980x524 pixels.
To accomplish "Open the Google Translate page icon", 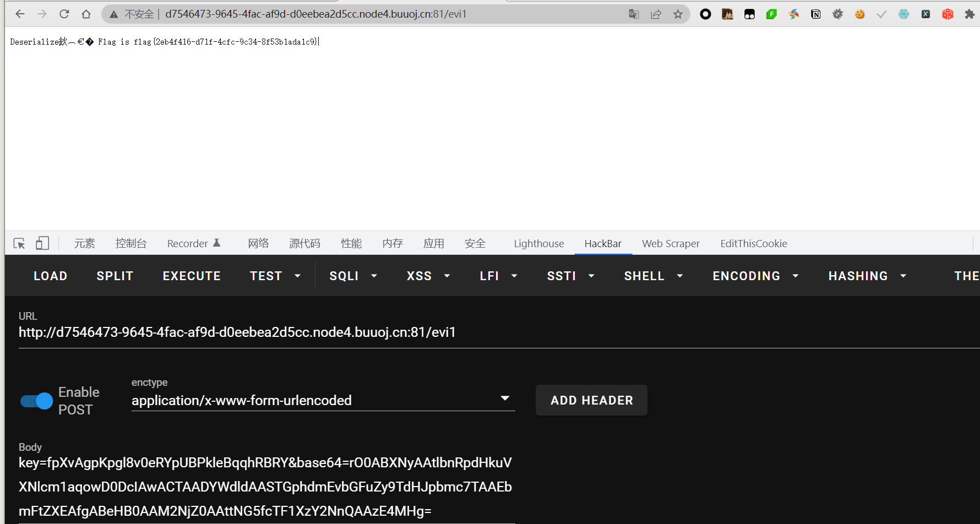I will [634, 14].
